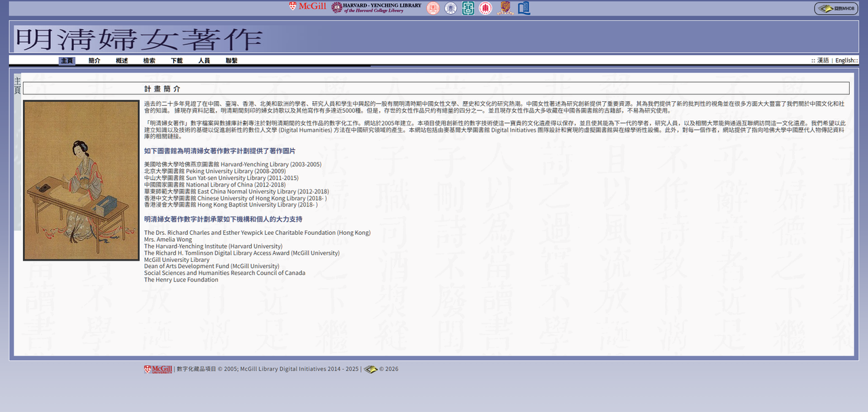Image resolution: width=868 pixels, height=412 pixels.
Task: Click the 計畫簡介 section heading
Action: coord(162,89)
